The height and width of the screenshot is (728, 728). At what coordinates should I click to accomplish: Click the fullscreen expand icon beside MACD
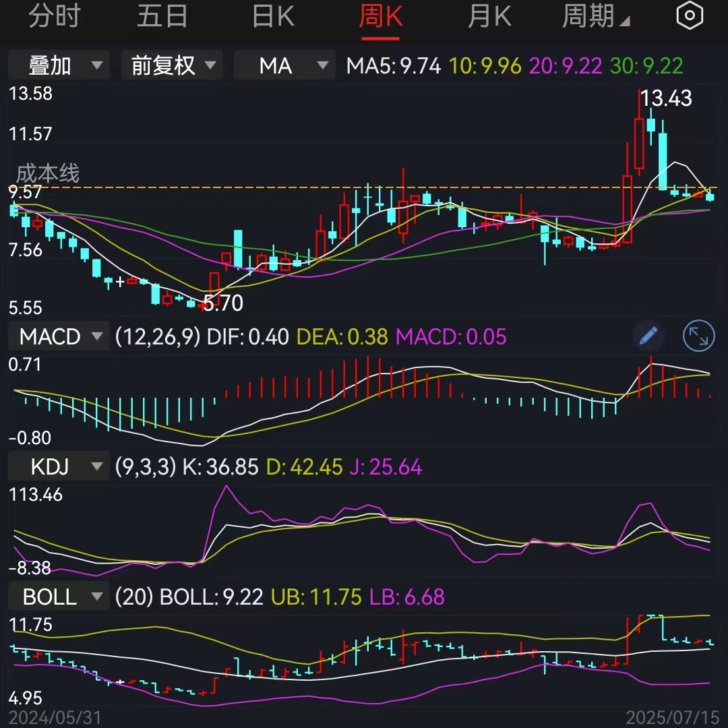(x=698, y=336)
